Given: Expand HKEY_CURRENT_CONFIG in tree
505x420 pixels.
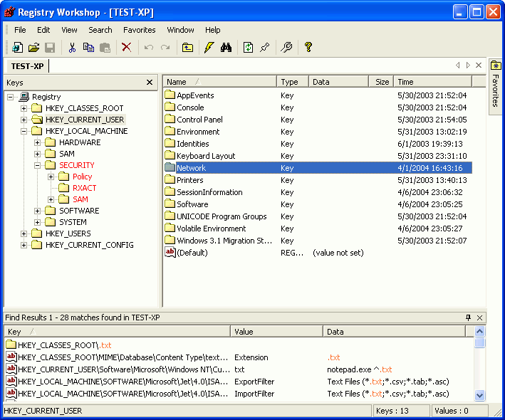Looking at the screenshot, I should pos(24,246).
